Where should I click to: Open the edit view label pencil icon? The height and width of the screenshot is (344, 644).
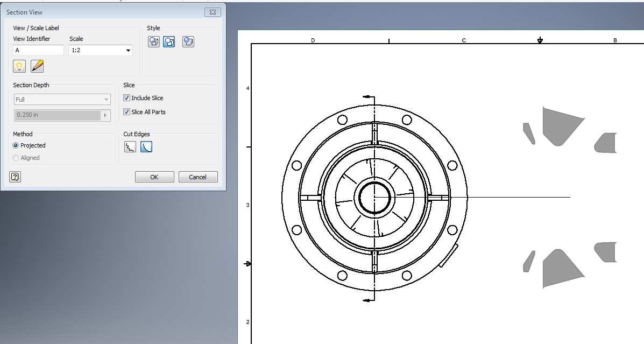(37, 66)
